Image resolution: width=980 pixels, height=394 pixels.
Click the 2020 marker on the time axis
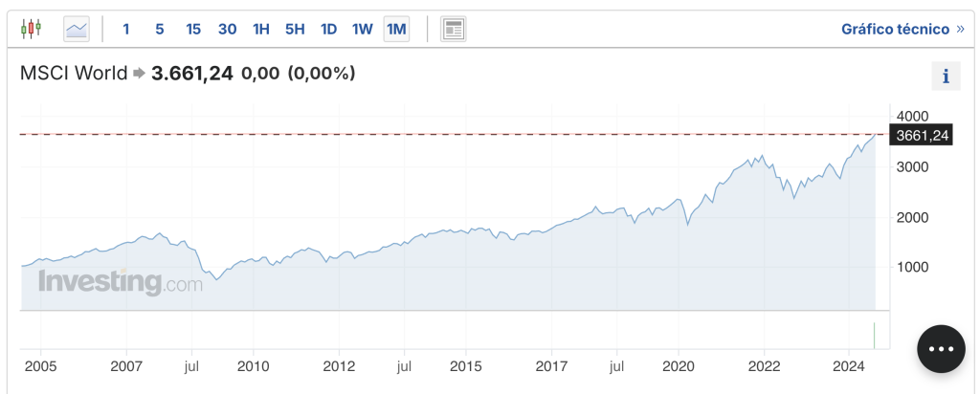point(678,365)
